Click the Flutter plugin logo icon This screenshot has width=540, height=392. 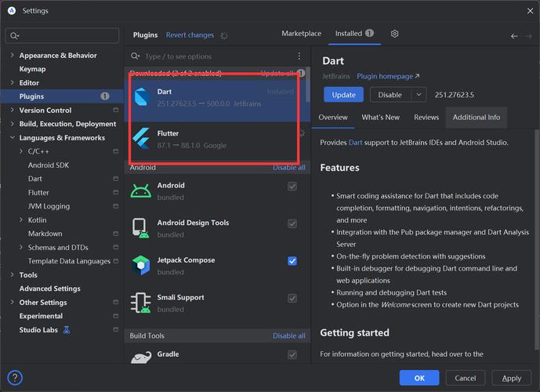click(x=141, y=139)
